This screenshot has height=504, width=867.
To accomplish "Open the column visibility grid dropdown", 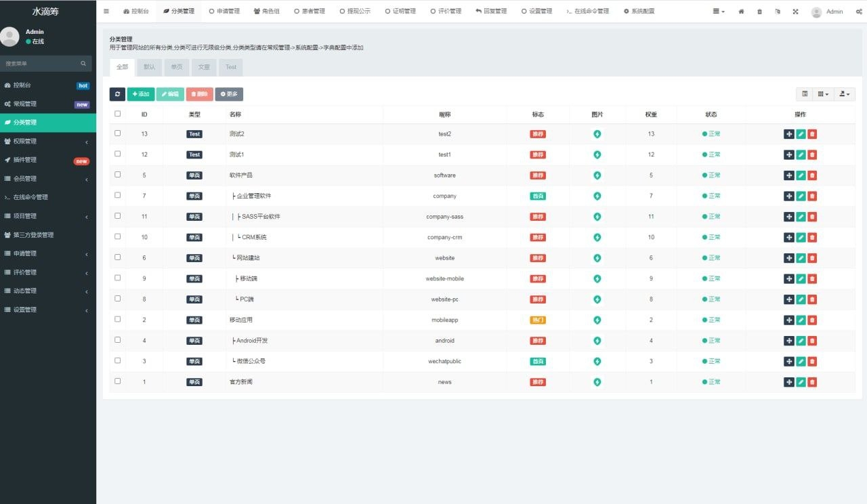I will (823, 94).
